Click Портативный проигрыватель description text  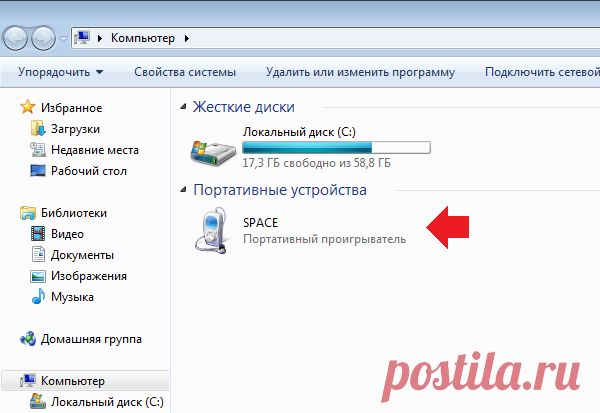coord(324,239)
